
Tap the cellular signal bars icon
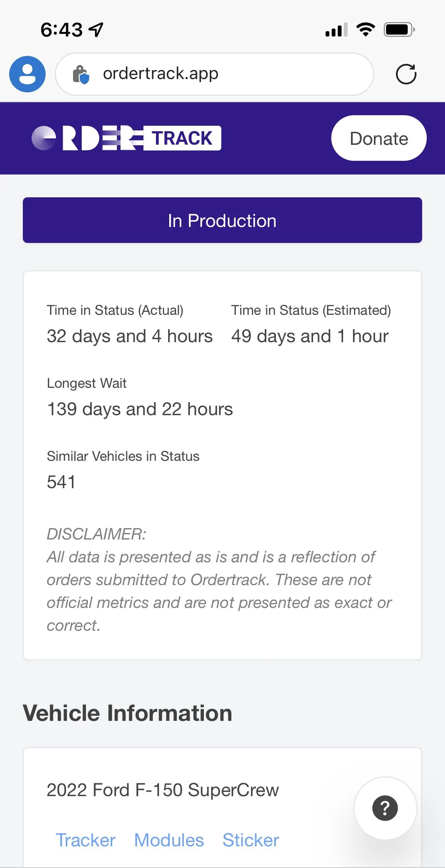click(x=336, y=29)
